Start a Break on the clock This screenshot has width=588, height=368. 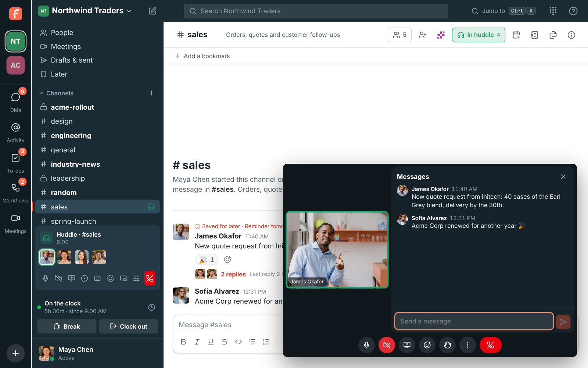click(x=67, y=326)
